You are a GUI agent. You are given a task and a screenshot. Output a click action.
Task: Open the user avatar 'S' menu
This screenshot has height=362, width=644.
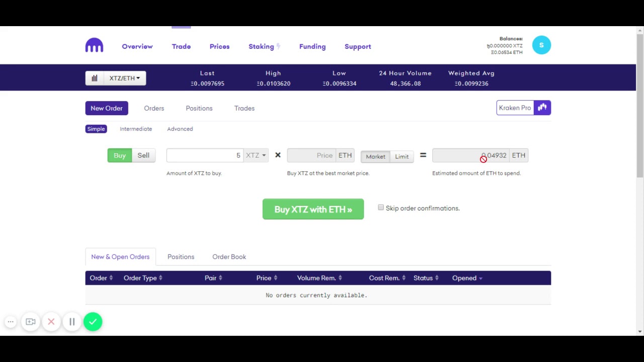[x=541, y=45]
